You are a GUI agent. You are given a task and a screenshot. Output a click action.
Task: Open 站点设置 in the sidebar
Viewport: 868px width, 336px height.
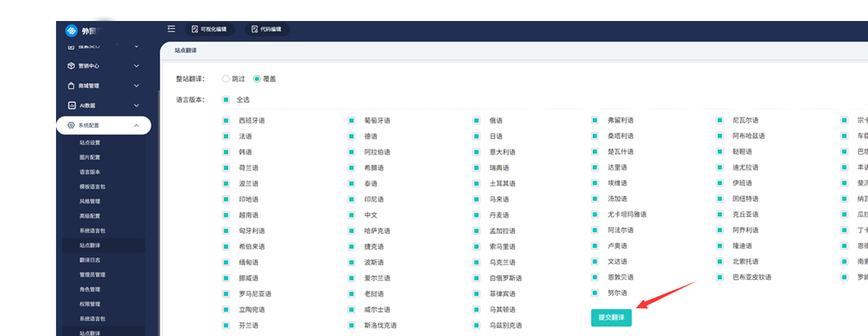[90, 143]
